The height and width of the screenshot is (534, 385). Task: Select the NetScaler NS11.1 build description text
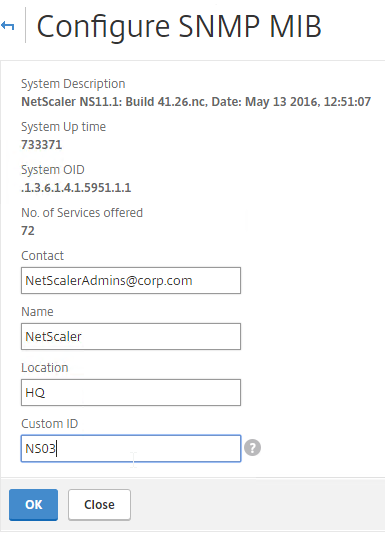click(x=196, y=102)
